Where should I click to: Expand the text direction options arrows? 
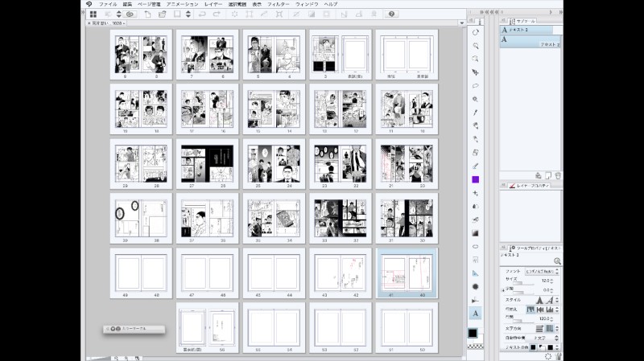(x=557, y=328)
